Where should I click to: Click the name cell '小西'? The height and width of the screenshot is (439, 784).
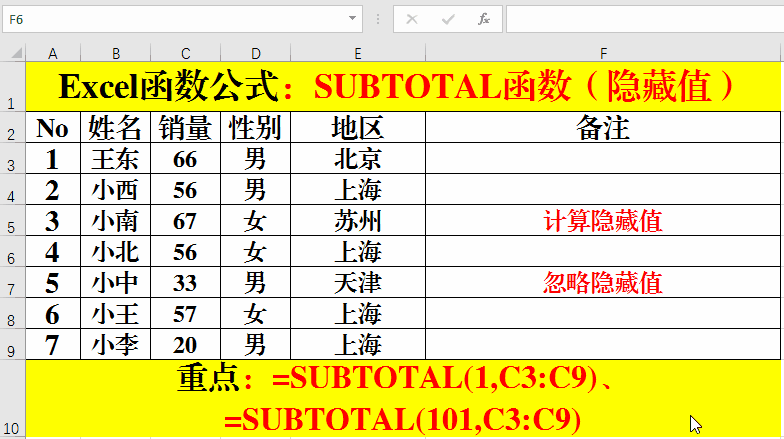pos(116,189)
